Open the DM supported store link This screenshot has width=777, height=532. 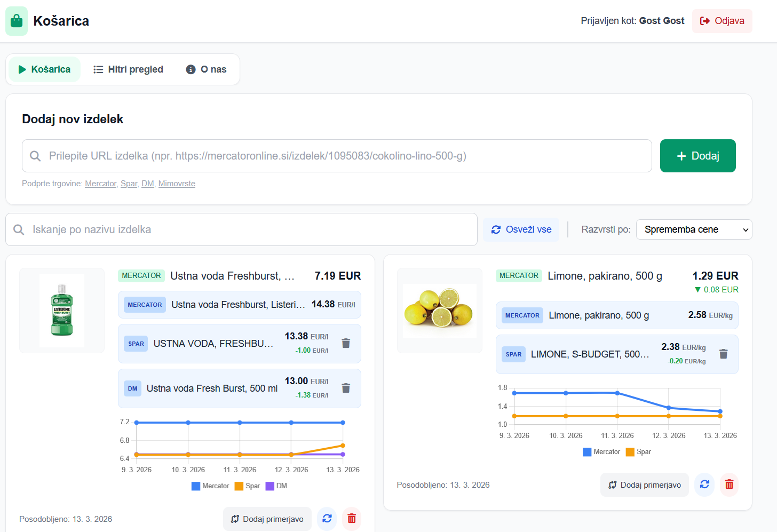(x=147, y=184)
